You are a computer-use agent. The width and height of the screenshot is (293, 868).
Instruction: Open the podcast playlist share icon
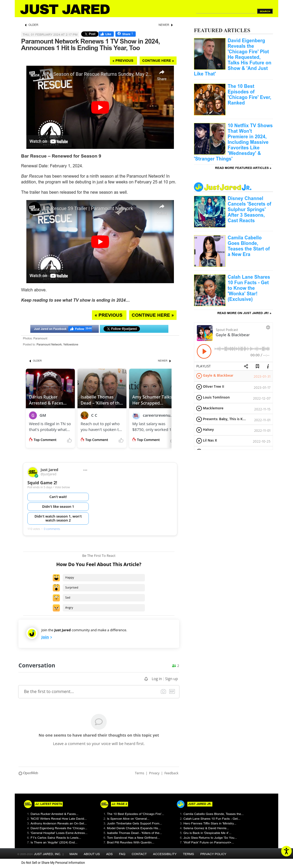[x=246, y=366]
